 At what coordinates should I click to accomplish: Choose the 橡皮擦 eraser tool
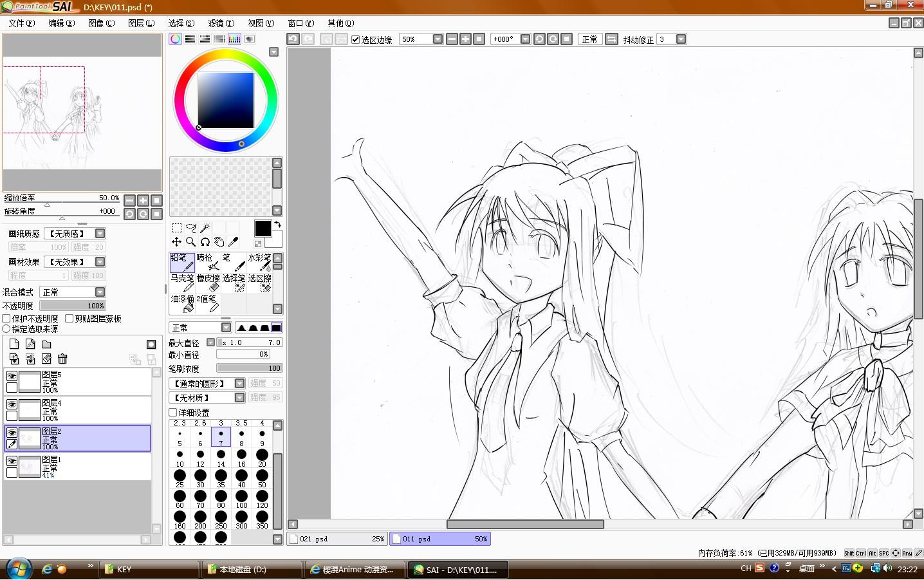(208, 283)
